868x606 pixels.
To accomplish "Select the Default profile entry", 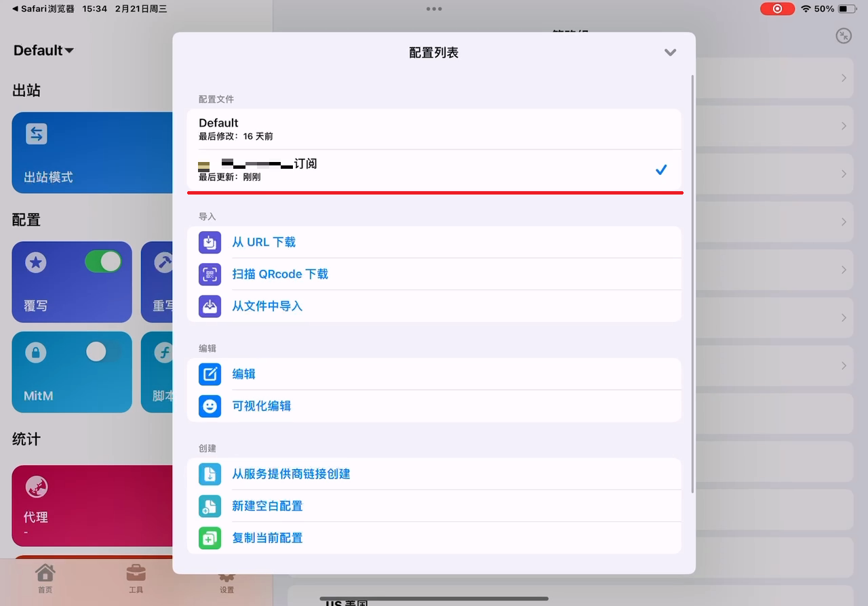I will click(x=434, y=128).
